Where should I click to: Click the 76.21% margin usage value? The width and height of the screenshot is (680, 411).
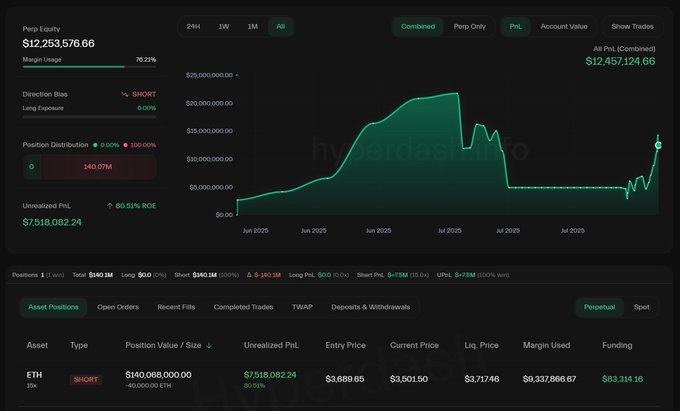[x=146, y=59]
